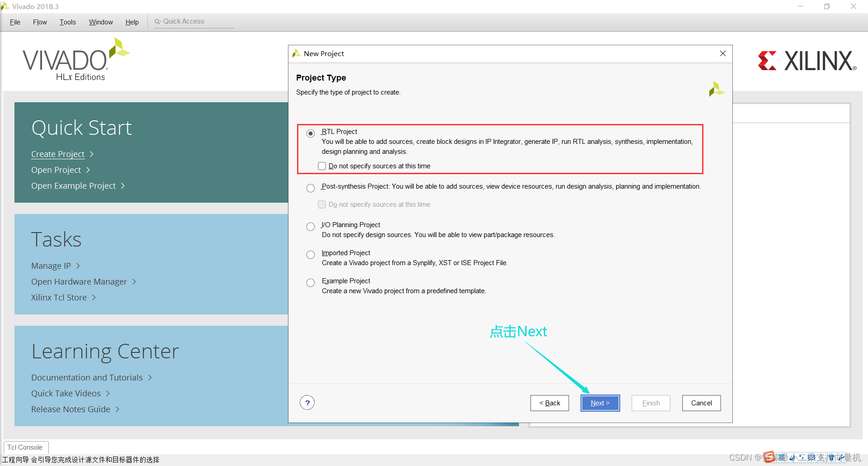Click the Create Project link
This screenshot has width=868, height=466.
[58, 154]
